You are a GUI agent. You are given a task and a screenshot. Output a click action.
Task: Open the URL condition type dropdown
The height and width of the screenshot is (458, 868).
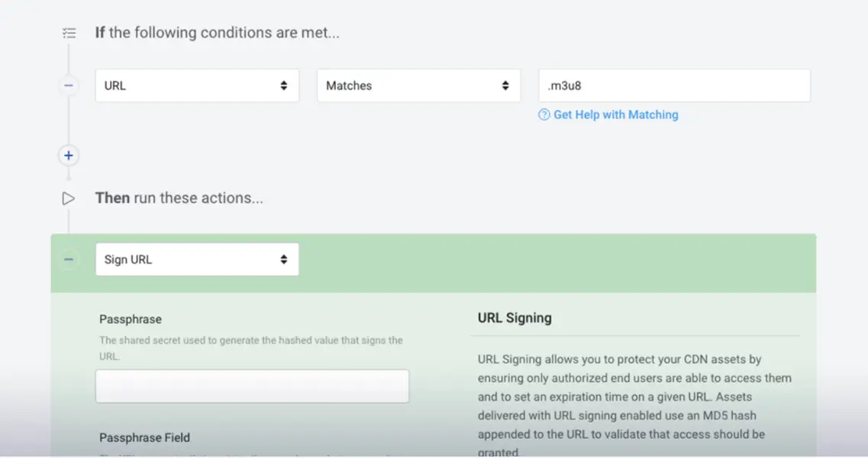click(197, 85)
